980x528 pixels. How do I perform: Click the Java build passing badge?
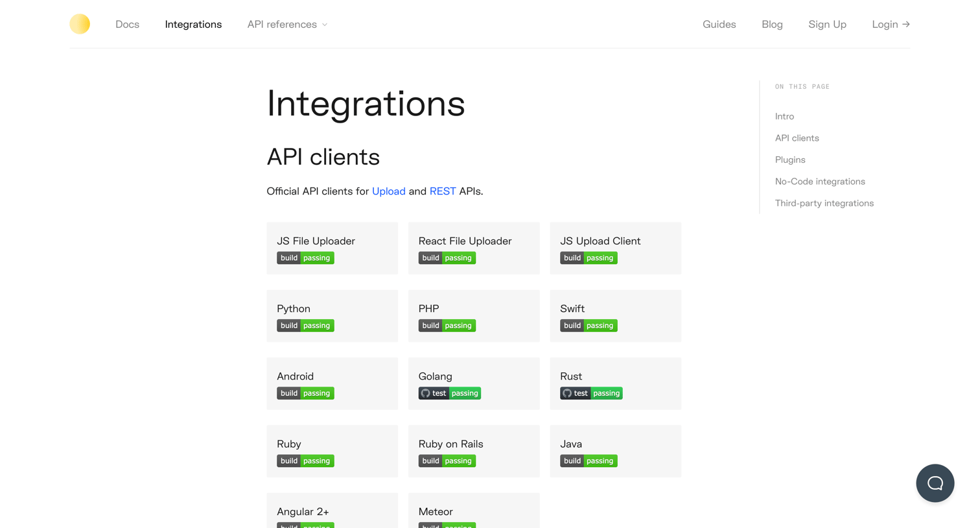(589, 461)
